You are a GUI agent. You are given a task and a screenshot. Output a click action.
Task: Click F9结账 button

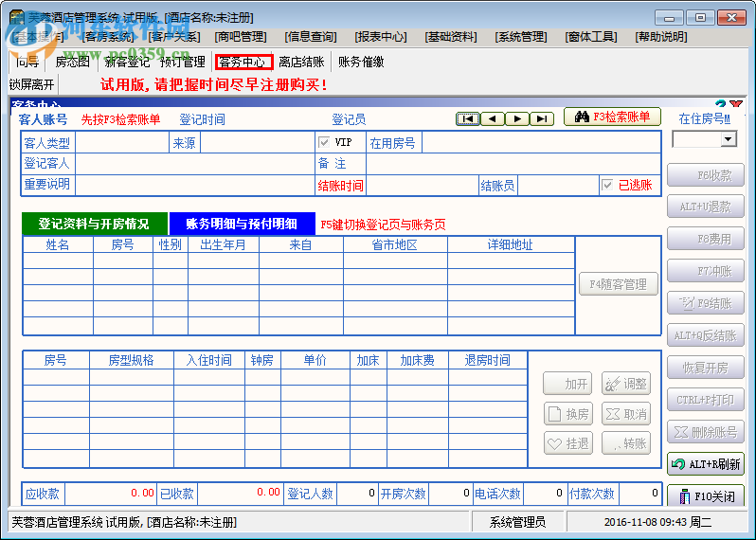pyautogui.click(x=706, y=303)
